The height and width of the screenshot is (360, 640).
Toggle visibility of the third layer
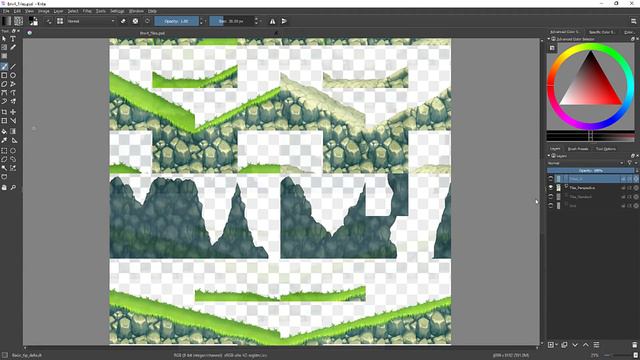coord(551,197)
